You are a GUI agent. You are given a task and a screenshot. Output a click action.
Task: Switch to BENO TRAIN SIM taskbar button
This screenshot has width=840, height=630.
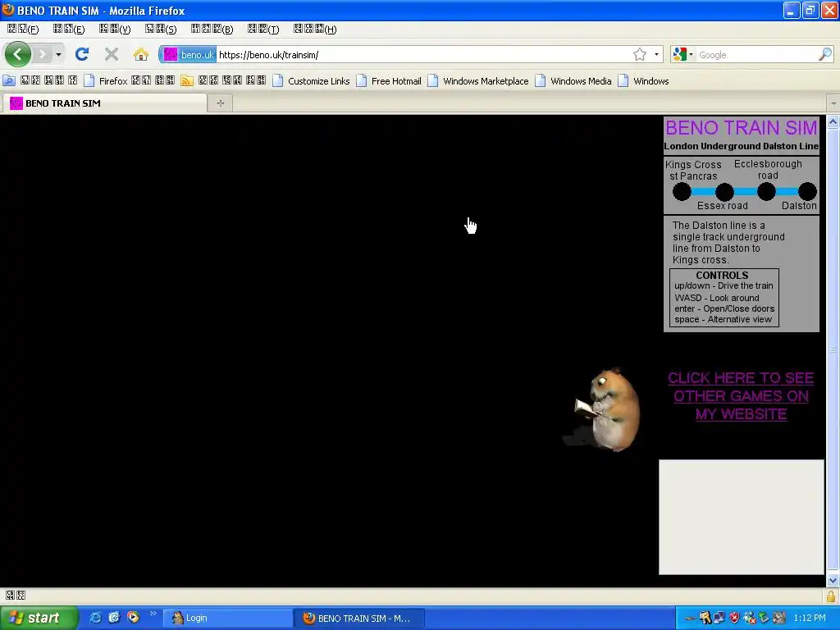(359, 619)
